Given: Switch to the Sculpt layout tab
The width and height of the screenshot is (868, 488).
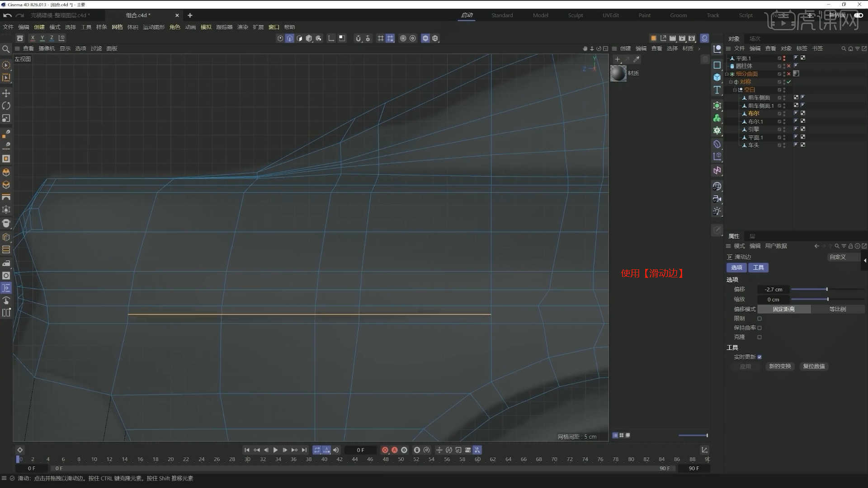Looking at the screenshot, I should point(576,15).
